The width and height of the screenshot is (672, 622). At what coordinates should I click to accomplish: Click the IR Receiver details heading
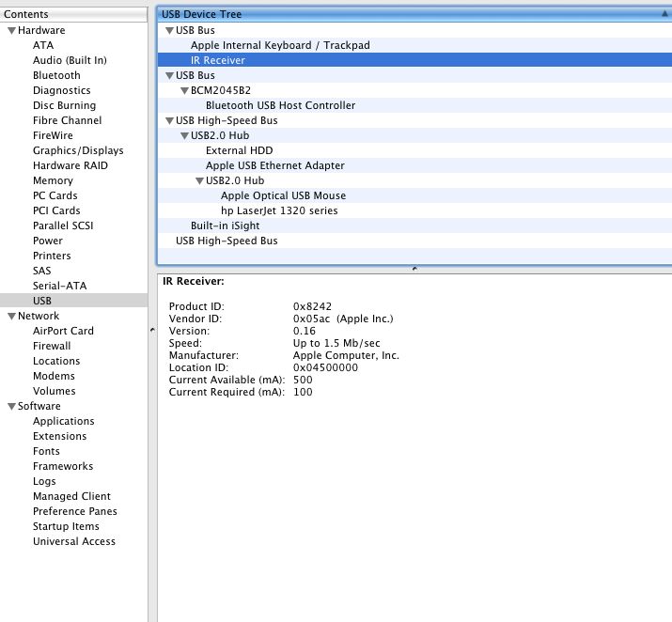click(194, 282)
